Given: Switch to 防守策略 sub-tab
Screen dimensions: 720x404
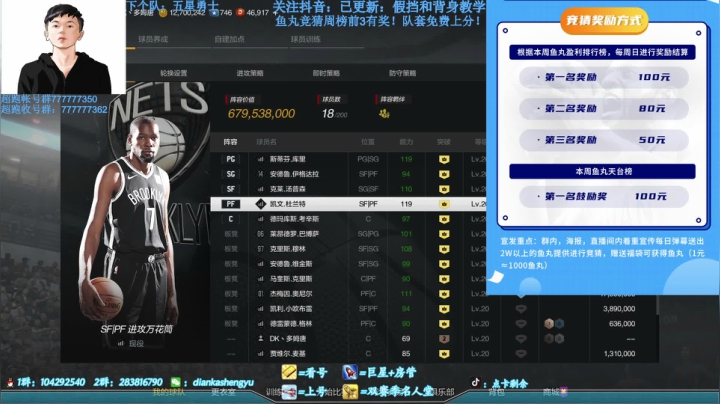Looking at the screenshot, I should click(x=402, y=73).
